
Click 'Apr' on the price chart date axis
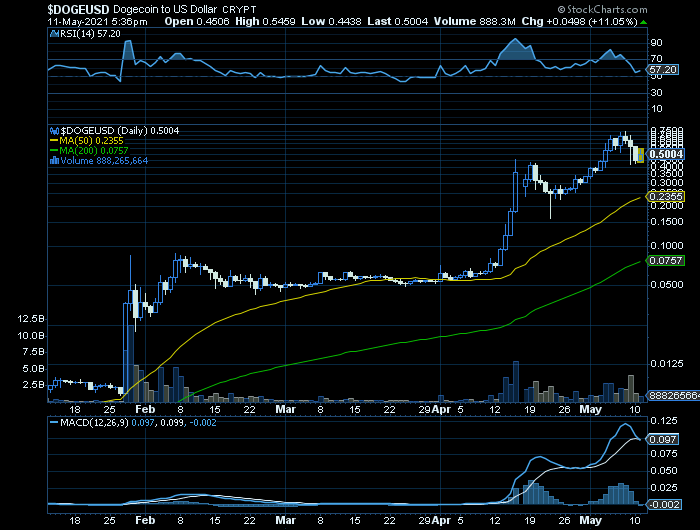442,409
